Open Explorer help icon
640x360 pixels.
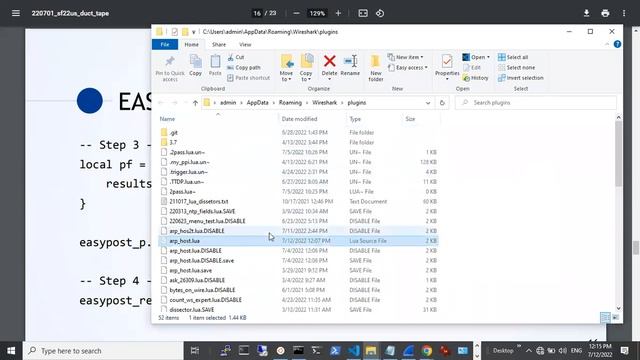(x=617, y=44)
